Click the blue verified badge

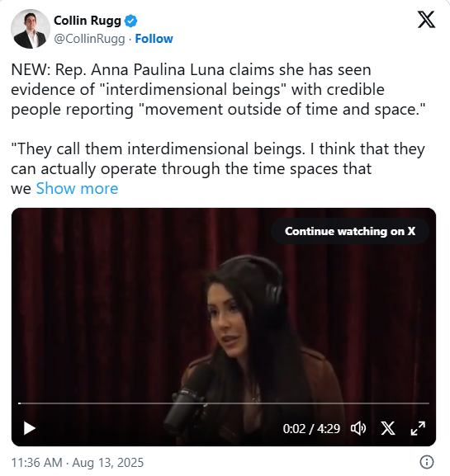(131, 21)
